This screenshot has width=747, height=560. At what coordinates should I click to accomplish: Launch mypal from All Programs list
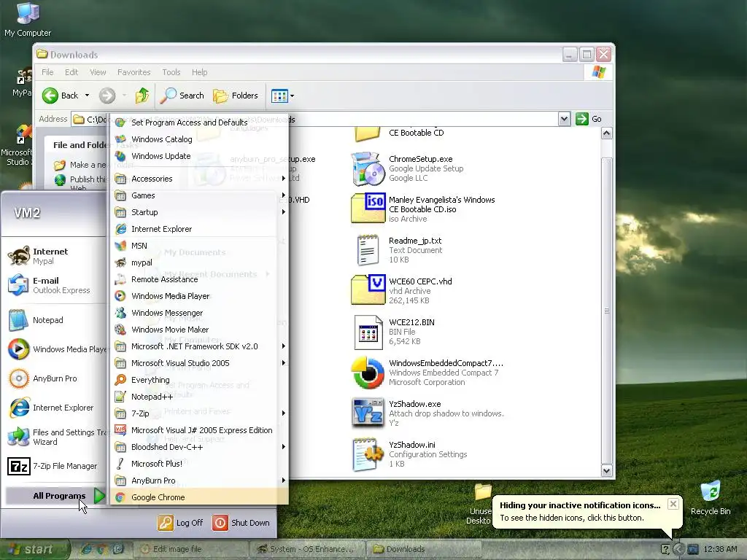point(199,262)
